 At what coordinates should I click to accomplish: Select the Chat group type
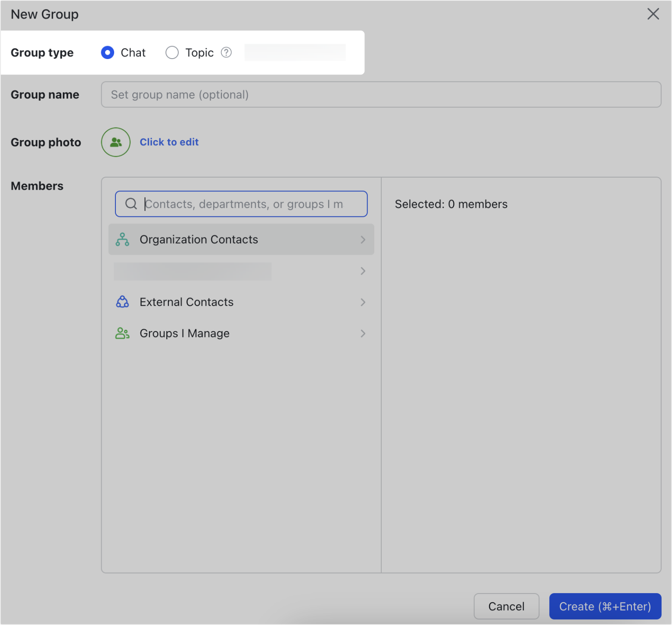107,52
